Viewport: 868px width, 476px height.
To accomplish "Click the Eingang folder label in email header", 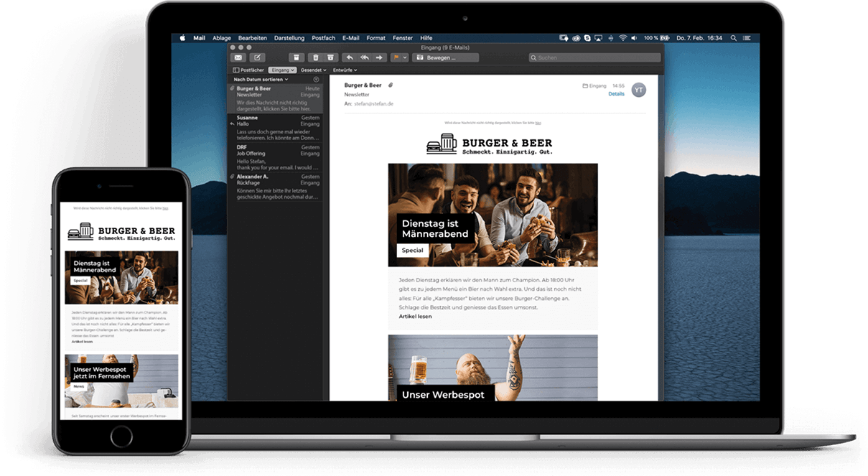I will (x=594, y=85).
